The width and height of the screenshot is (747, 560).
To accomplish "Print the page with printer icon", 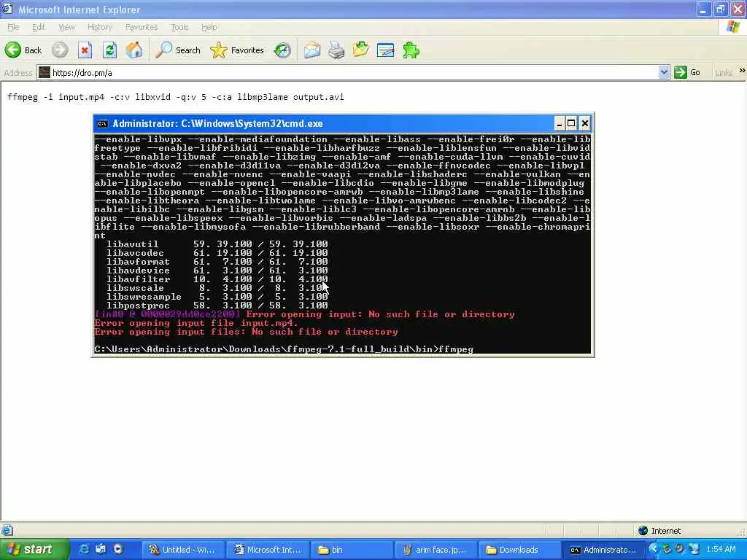I will [336, 50].
